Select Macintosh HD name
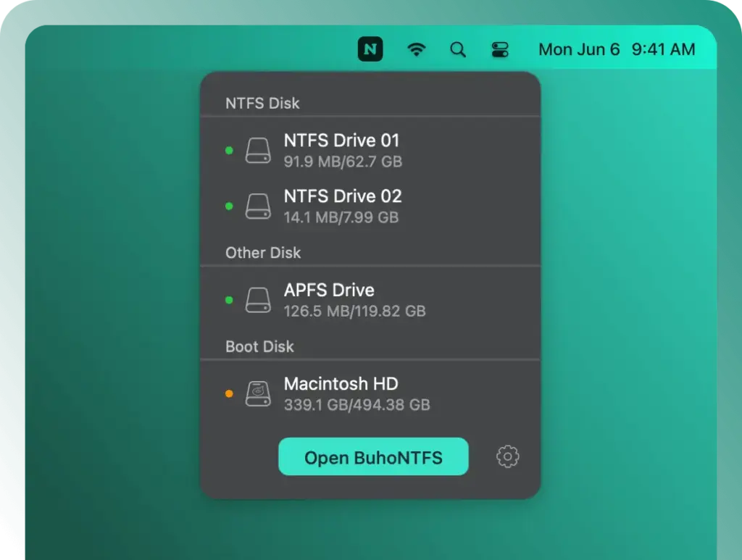 pyautogui.click(x=341, y=383)
